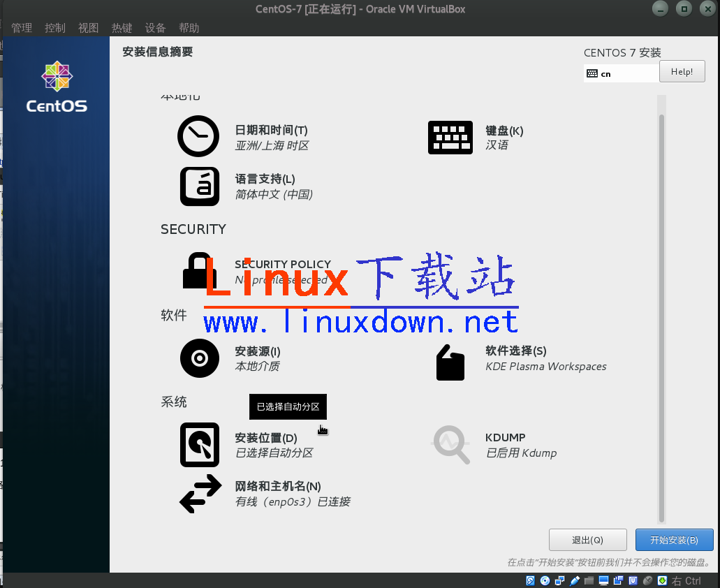Click the VirtualBox optical disc status icon

(x=545, y=580)
